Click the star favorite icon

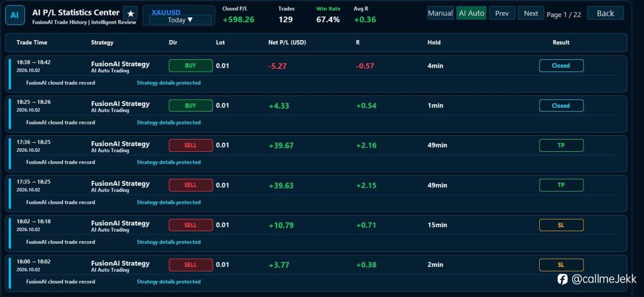point(130,14)
